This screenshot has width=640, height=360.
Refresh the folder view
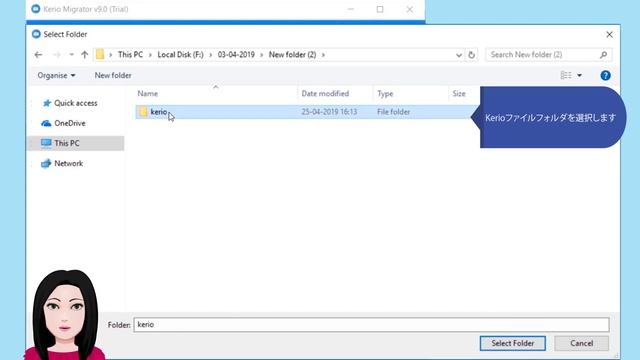pos(471,55)
